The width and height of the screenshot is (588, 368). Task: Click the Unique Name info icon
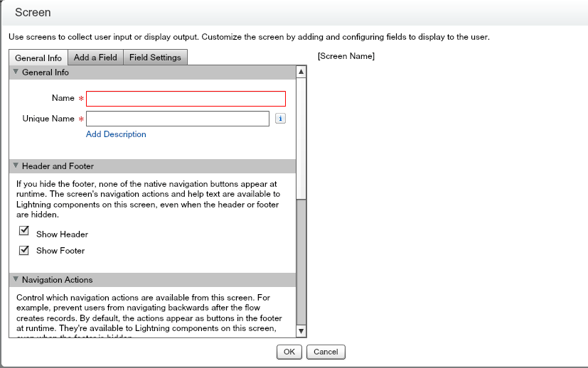coord(280,119)
